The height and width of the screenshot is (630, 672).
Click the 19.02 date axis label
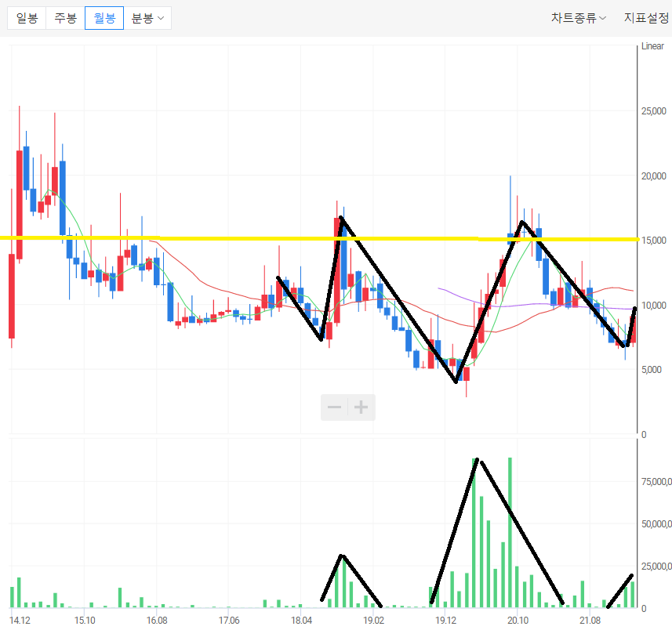[373, 621]
